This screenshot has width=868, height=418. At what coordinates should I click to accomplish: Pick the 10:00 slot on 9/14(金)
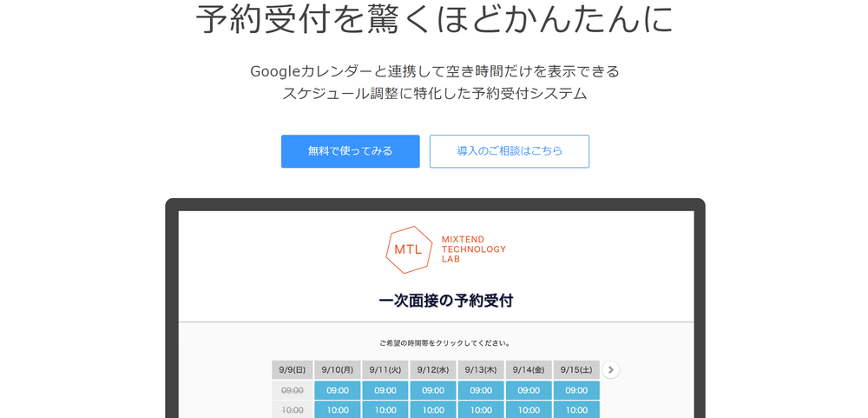click(529, 409)
